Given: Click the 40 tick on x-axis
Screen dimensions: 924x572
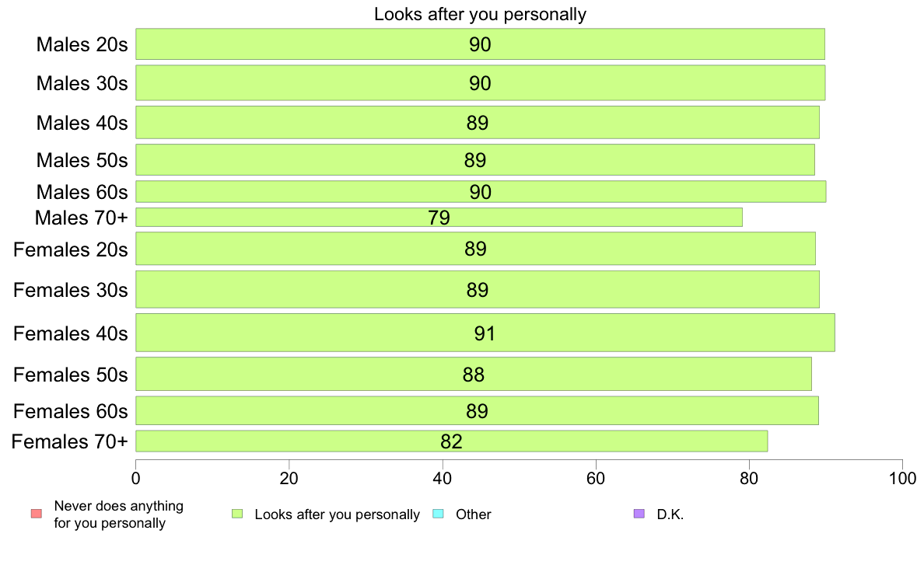Looking at the screenshot, I should click(x=443, y=478).
